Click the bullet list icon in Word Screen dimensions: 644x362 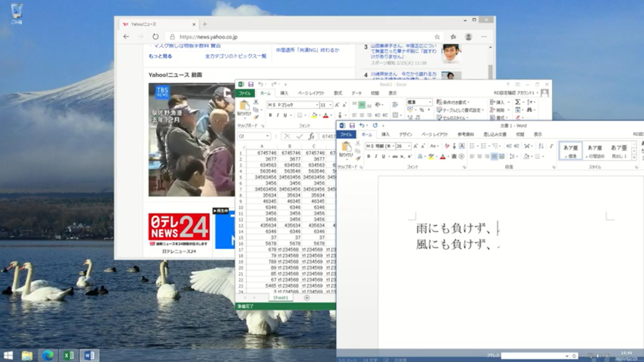pyautogui.click(x=472, y=146)
